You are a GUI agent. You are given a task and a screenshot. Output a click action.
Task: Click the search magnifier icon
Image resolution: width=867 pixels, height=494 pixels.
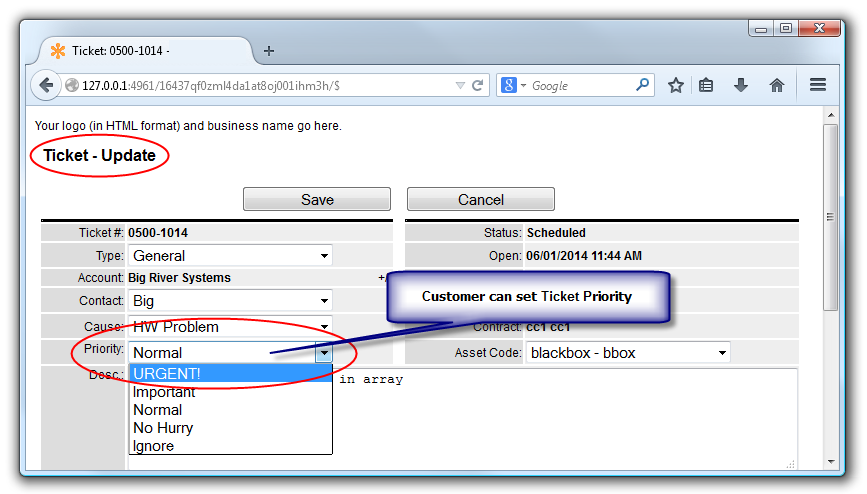[x=643, y=86]
